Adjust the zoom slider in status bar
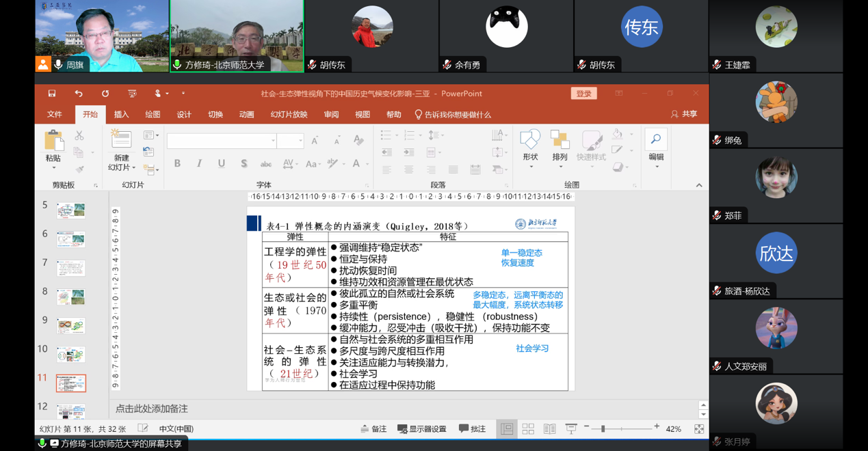This screenshot has width=868, height=451. 603,429
